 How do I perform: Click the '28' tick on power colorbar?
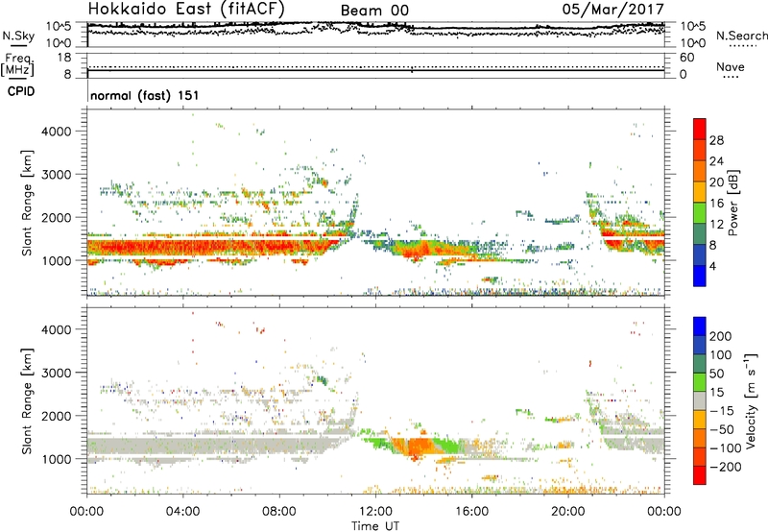[716, 140]
